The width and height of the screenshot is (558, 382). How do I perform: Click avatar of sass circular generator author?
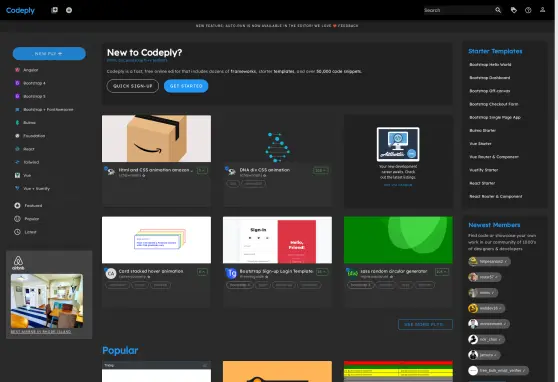(352, 273)
